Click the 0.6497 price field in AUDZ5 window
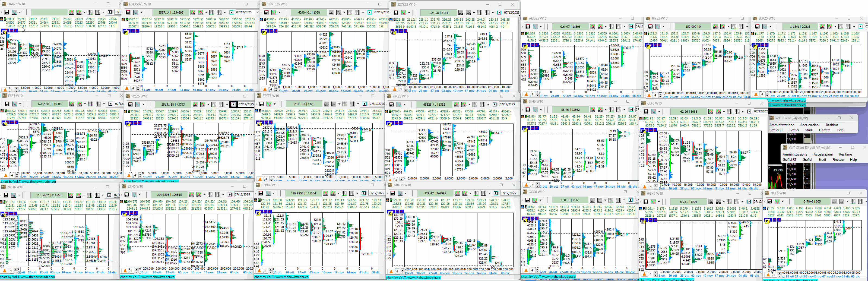 570,27
